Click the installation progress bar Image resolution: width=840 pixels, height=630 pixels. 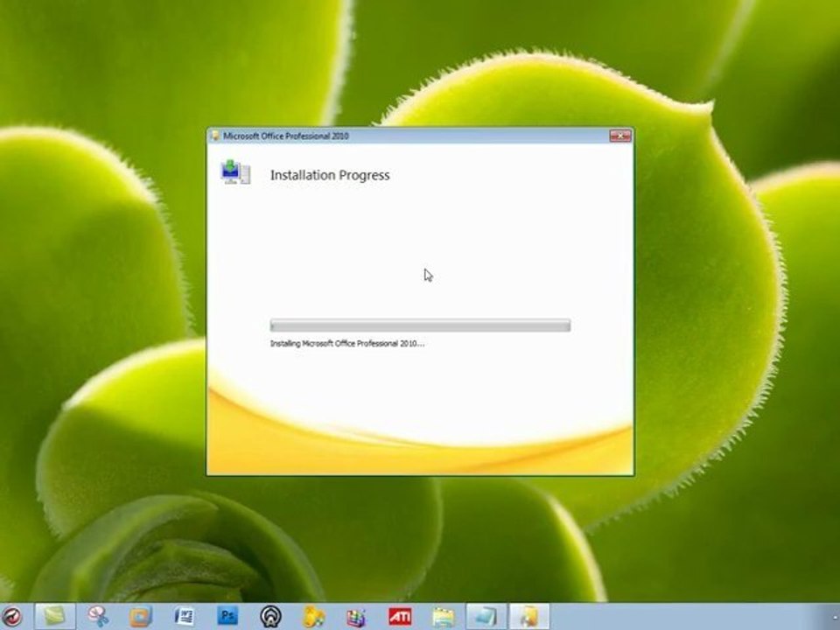pos(420,325)
